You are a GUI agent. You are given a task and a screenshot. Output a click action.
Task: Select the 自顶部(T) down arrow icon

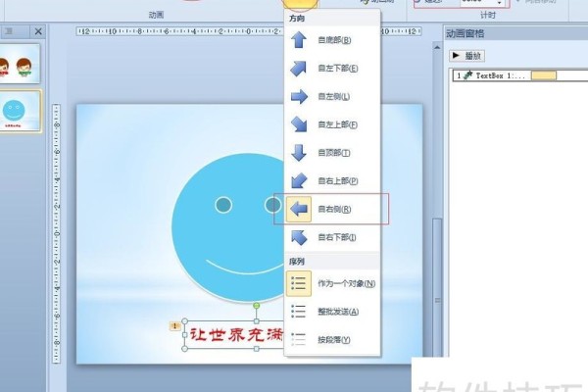pos(299,153)
